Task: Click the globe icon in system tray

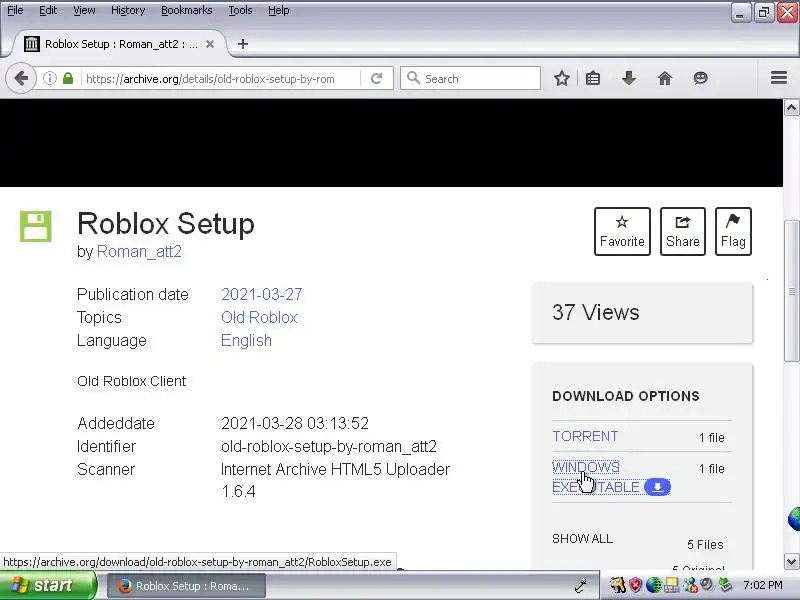Action: click(653, 585)
